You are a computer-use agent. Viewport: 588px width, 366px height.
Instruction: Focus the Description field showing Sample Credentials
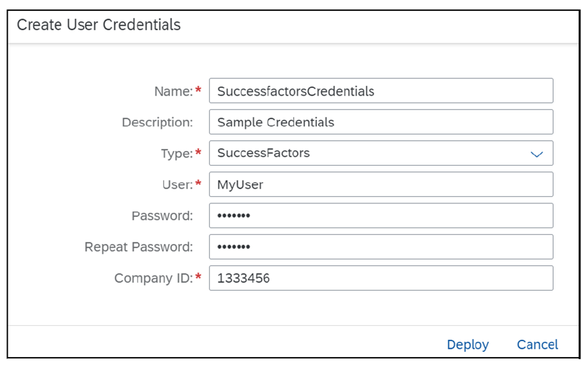point(380,122)
